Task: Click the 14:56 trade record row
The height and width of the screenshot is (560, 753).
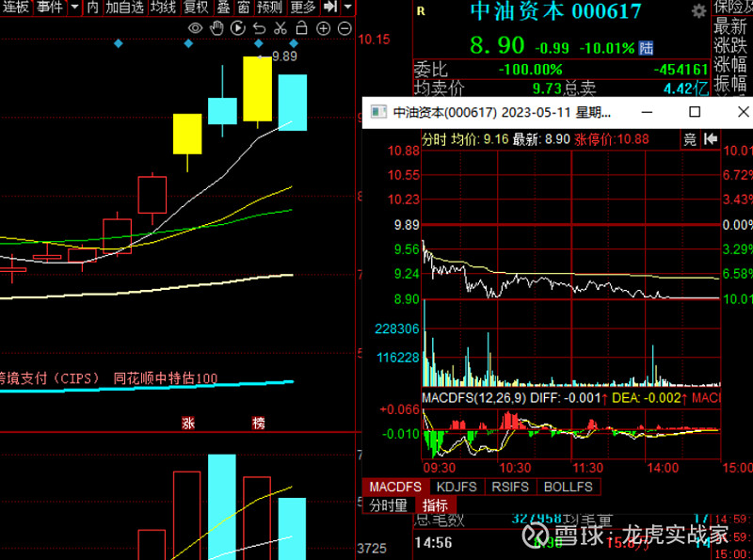Action: tap(562, 543)
